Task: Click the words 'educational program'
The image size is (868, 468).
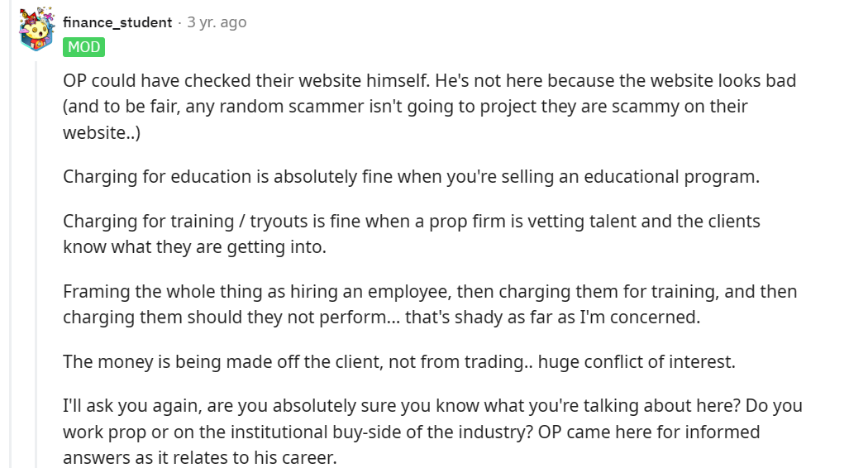Action: tap(671, 177)
